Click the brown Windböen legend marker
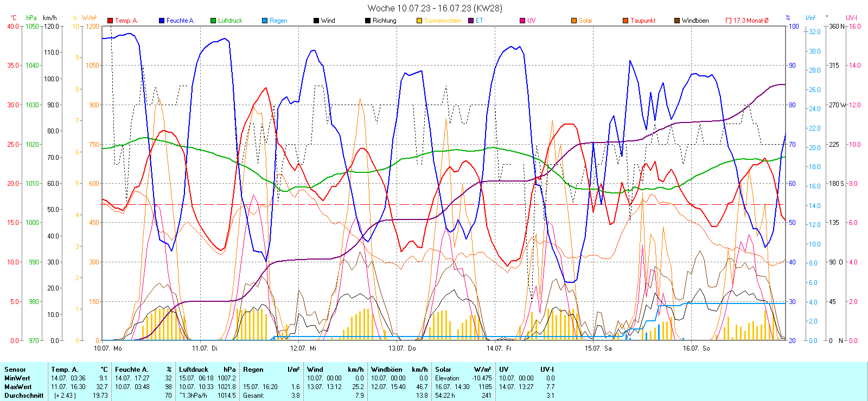This screenshot has width=868, height=401. click(677, 21)
